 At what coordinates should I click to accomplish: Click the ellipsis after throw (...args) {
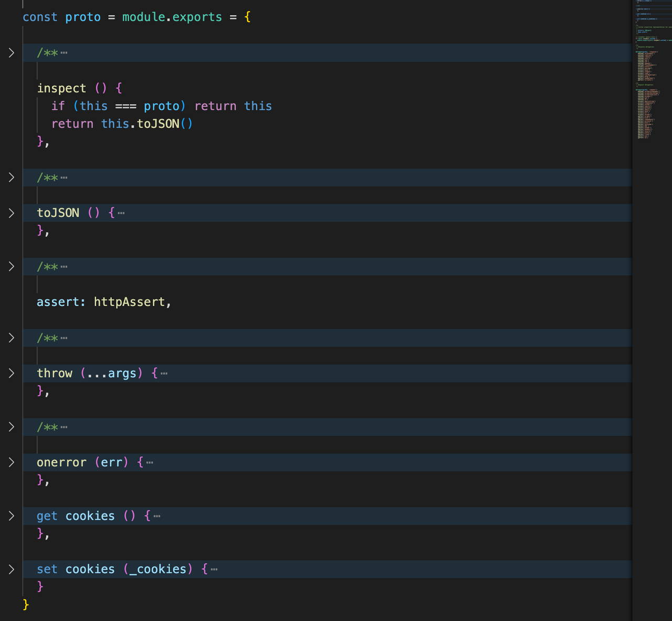coord(164,374)
